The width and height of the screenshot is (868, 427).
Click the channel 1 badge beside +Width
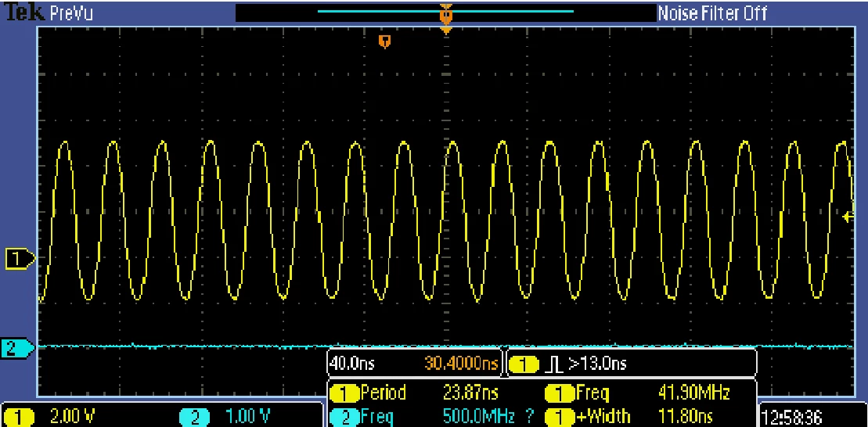[x=560, y=417]
